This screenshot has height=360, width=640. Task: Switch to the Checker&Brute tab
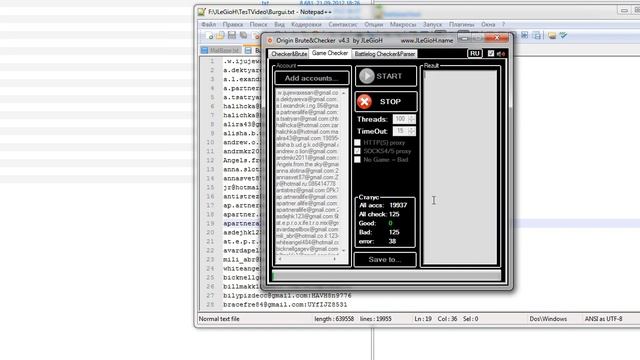point(289,54)
